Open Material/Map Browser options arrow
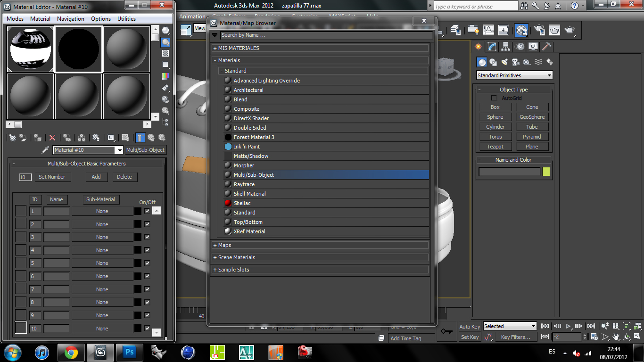 215,35
